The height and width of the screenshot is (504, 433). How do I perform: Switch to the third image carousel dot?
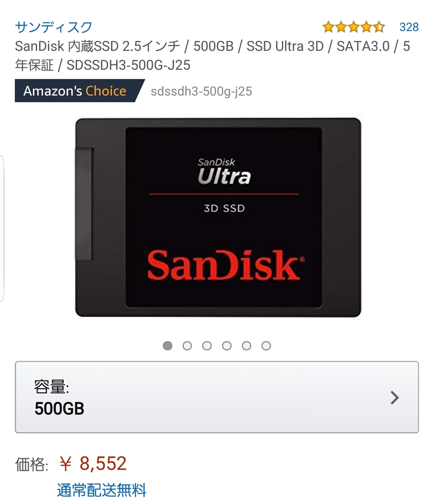click(207, 346)
